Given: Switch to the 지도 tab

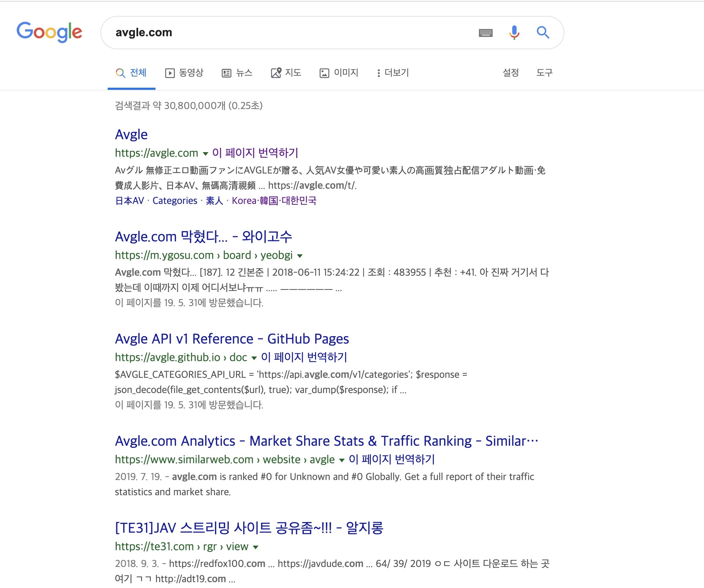Looking at the screenshot, I should (x=286, y=73).
